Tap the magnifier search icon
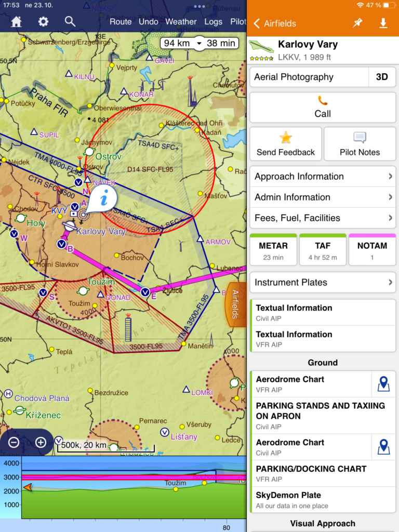The image size is (399, 532). (x=70, y=22)
